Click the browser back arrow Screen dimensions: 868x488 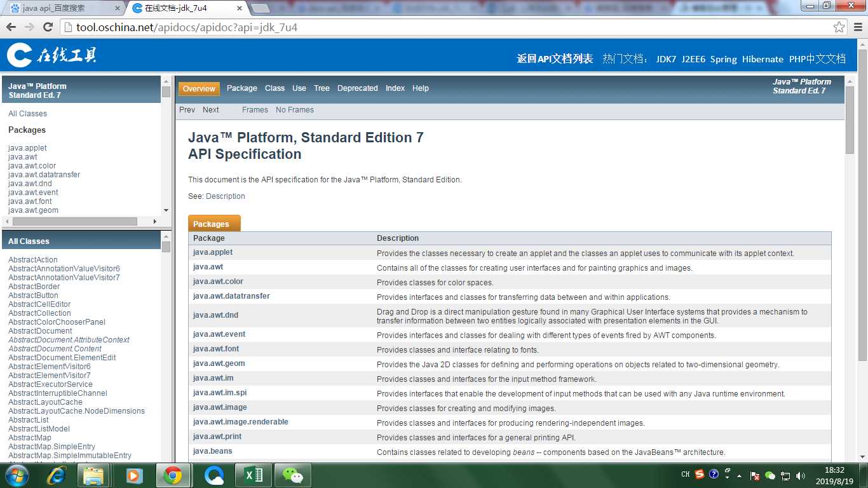11,27
